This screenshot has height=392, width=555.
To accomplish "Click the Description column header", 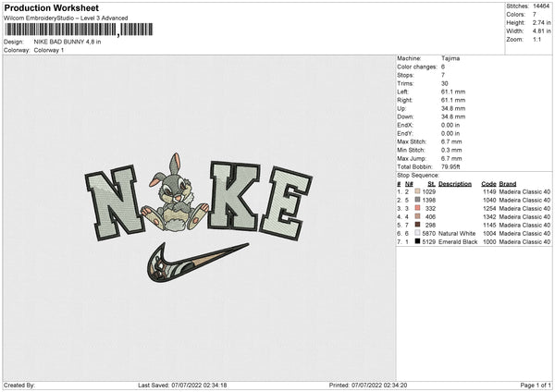I will 455,184.
